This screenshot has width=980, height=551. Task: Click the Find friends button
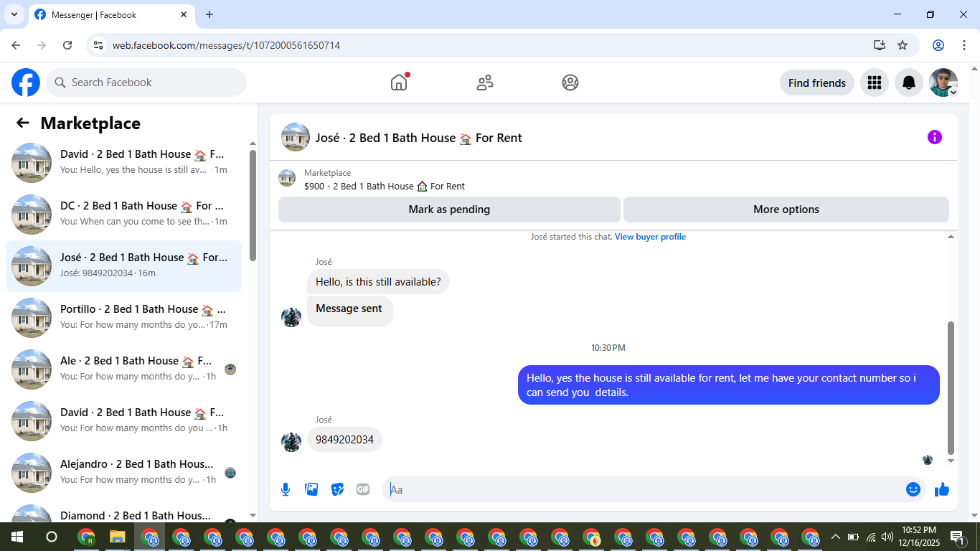tap(816, 83)
